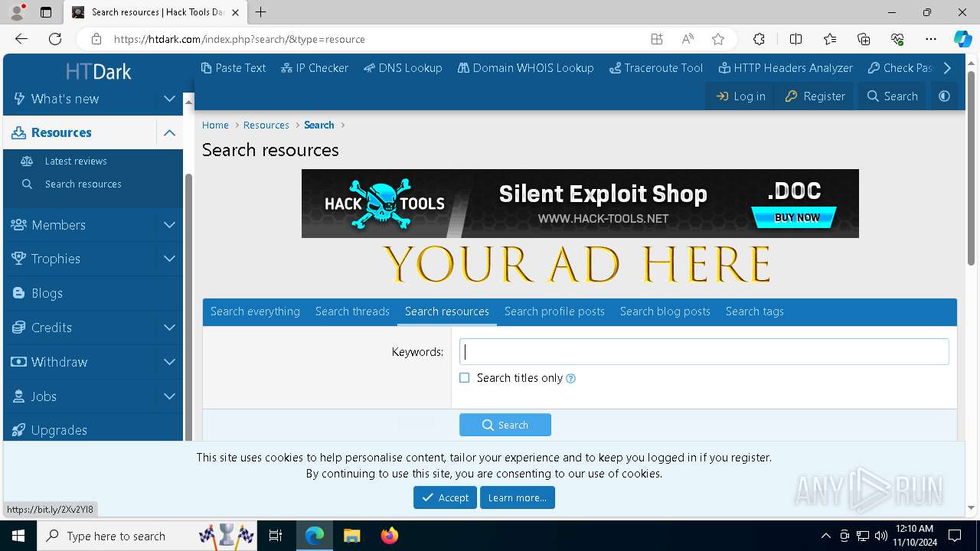Select the Search resources tab
This screenshot has height=551, width=980.
447,311
